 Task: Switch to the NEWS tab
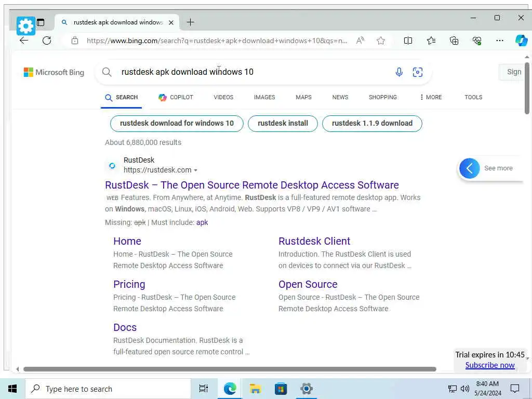(340, 97)
